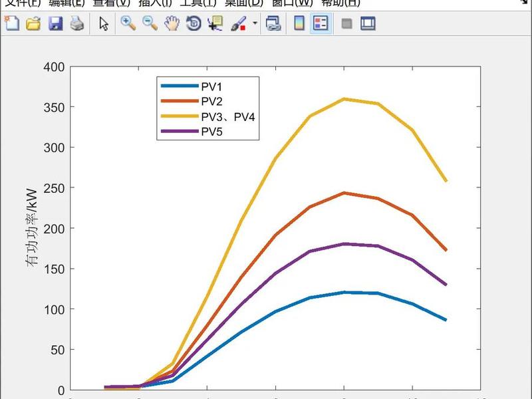
Task: Select the Zoom Out tool
Action: coord(150,23)
